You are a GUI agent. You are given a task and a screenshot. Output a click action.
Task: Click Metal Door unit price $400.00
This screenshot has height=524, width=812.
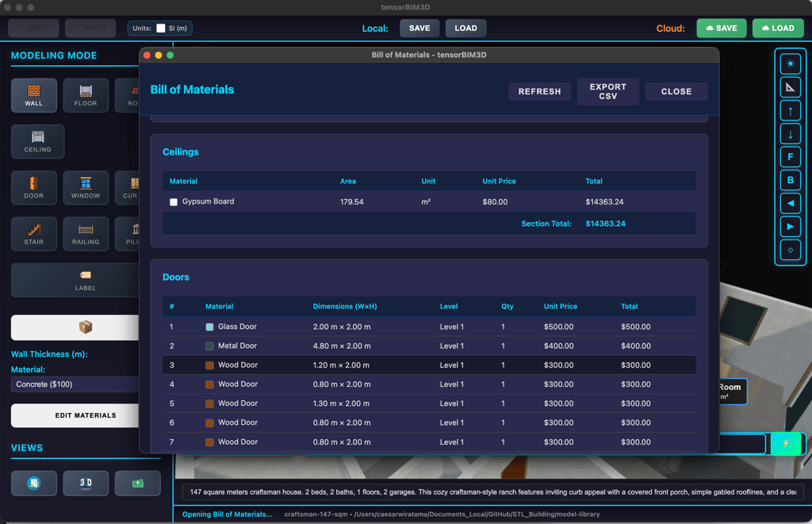(x=559, y=346)
